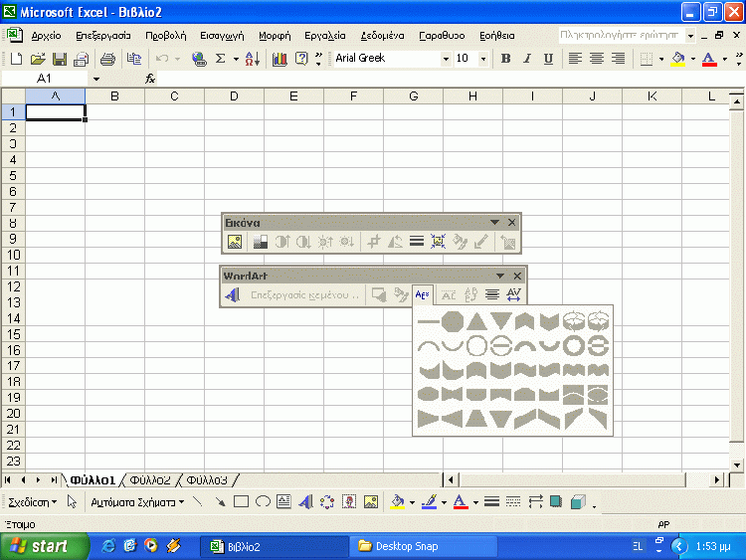The width and height of the screenshot is (746, 560).
Task: Click WordArt Alignment icon
Action: point(492,295)
